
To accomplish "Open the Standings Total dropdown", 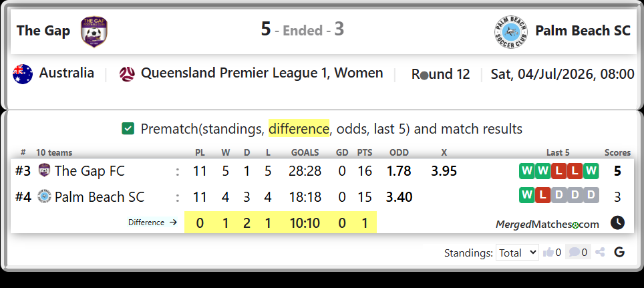I will pos(517,253).
